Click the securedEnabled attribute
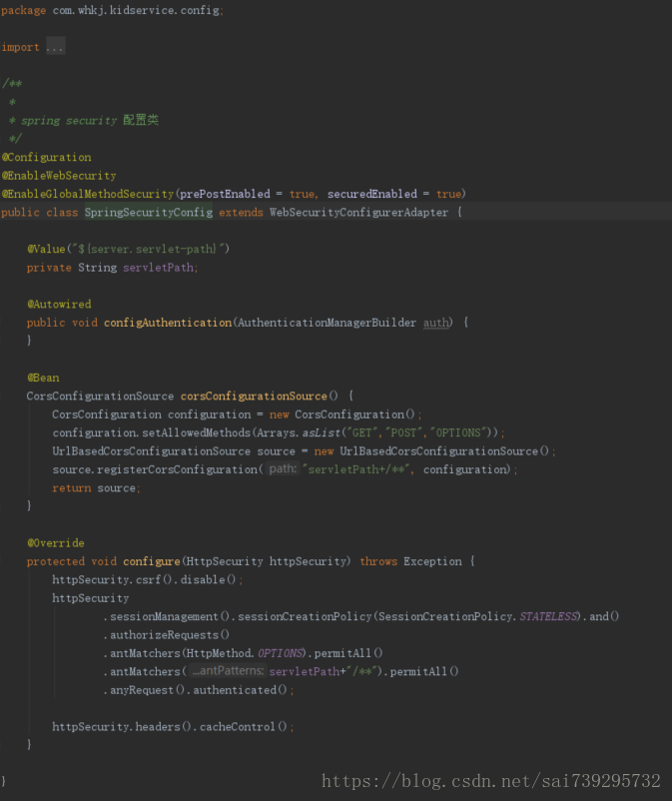Image resolution: width=672 pixels, height=801 pixels. 372,194
